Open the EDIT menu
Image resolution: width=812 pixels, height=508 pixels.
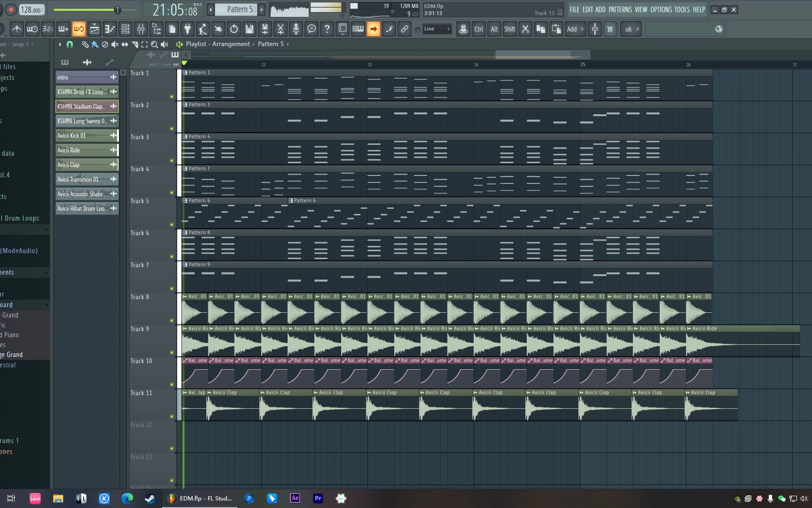click(x=588, y=9)
